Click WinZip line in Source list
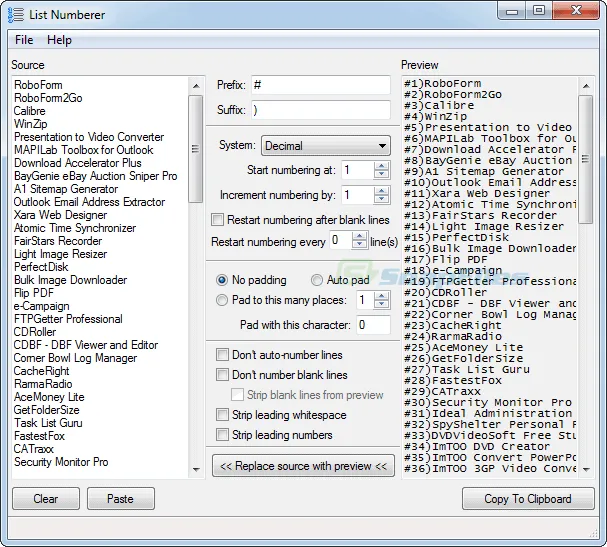Screen dimensions: 607x547 pos(31,124)
